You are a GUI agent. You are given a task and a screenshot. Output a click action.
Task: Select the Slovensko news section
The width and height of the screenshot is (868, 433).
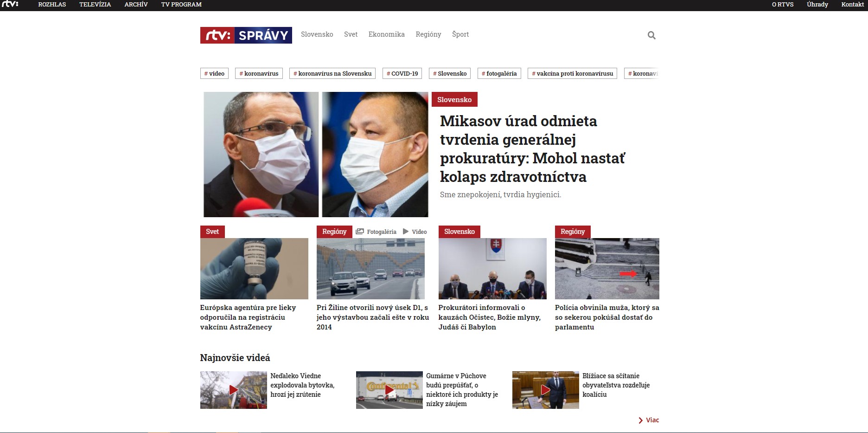tap(317, 34)
